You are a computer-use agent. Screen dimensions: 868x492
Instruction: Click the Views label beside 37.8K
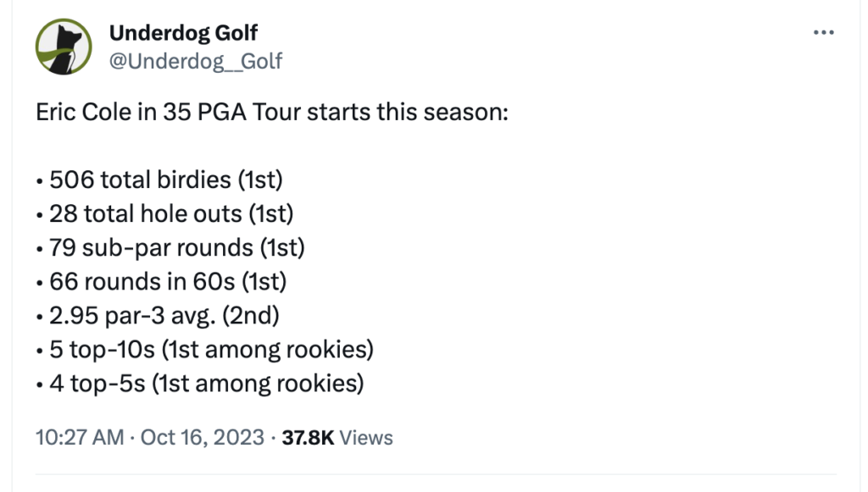[x=366, y=438]
